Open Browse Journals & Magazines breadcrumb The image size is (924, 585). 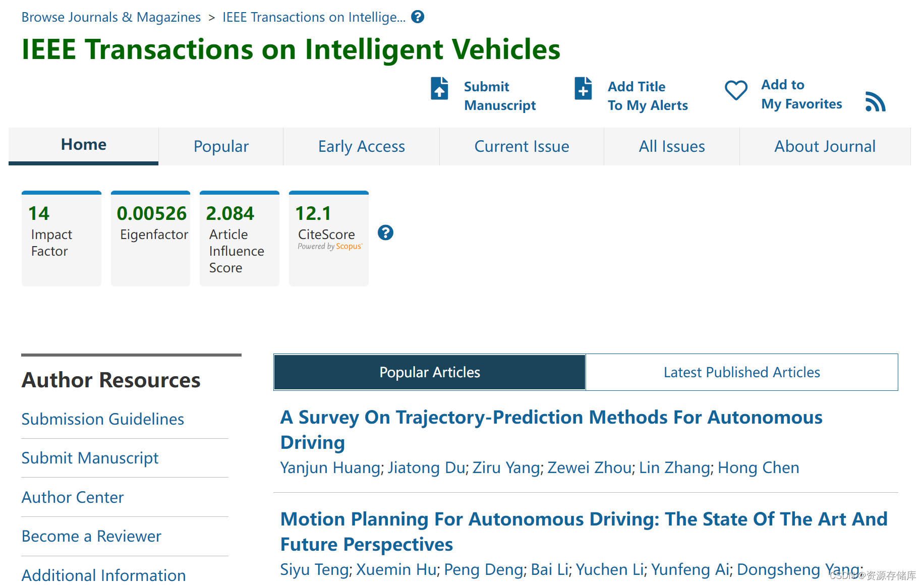tap(111, 17)
